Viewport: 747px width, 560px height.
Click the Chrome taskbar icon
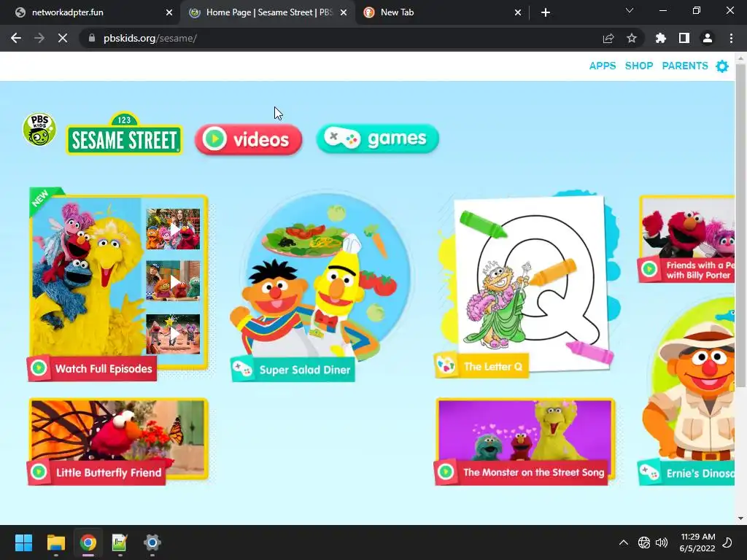click(88, 542)
